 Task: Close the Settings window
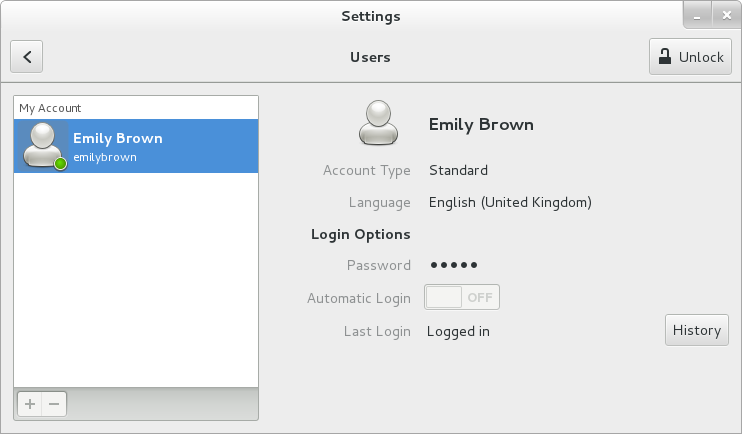coord(726,15)
